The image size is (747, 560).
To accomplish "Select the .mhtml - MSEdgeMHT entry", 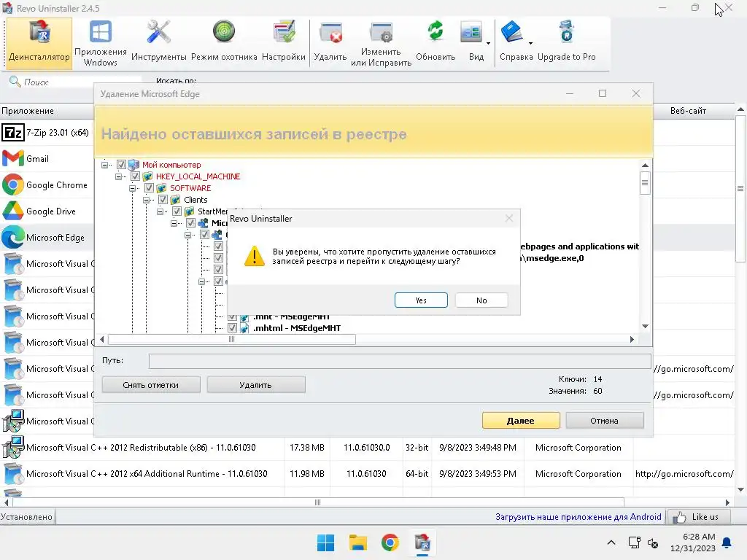I will pyautogui.click(x=297, y=327).
